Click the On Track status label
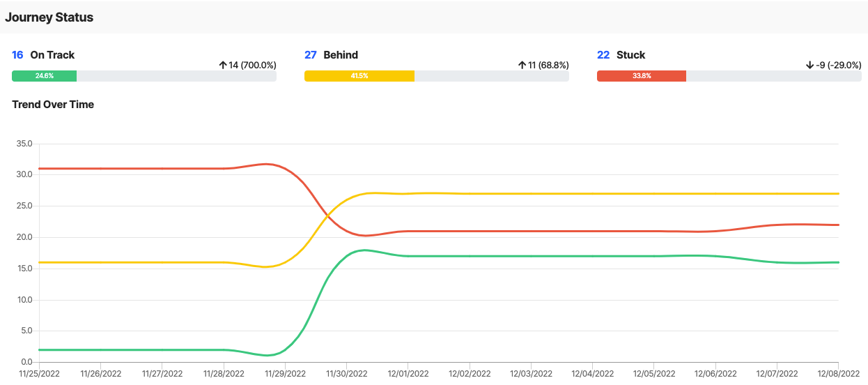The height and width of the screenshot is (385, 868). click(52, 54)
